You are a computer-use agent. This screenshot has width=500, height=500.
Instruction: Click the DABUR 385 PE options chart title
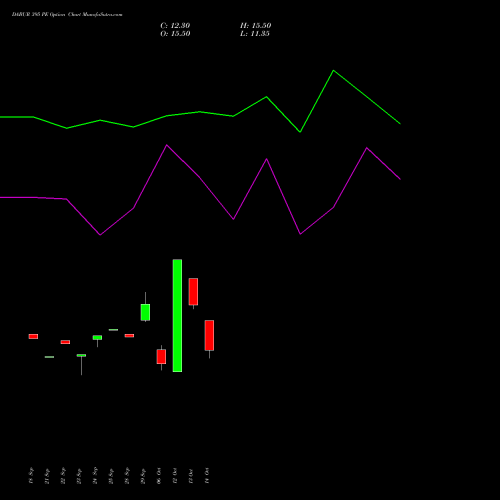click(x=67, y=15)
